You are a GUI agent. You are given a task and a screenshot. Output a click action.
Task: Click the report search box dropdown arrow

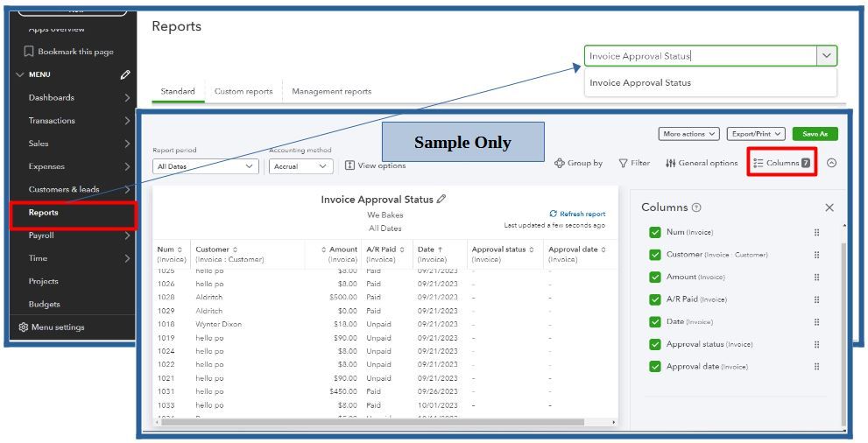click(827, 56)
